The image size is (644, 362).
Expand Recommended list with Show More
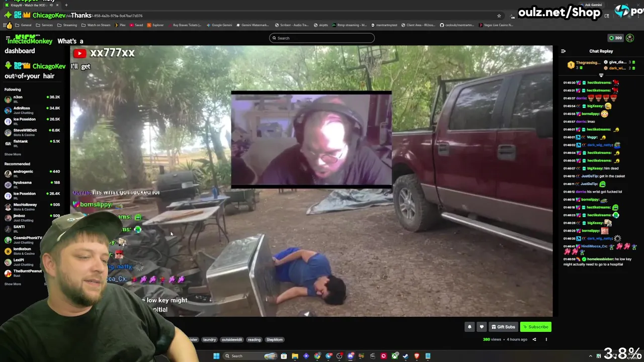pyautogui.click(x=13, y=284)
